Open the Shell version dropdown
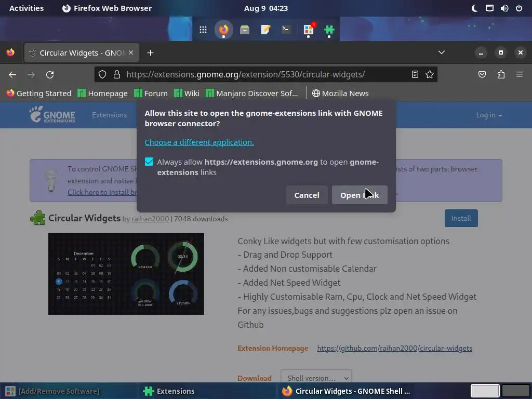532x399 pixels. click(x=316, y=378)
